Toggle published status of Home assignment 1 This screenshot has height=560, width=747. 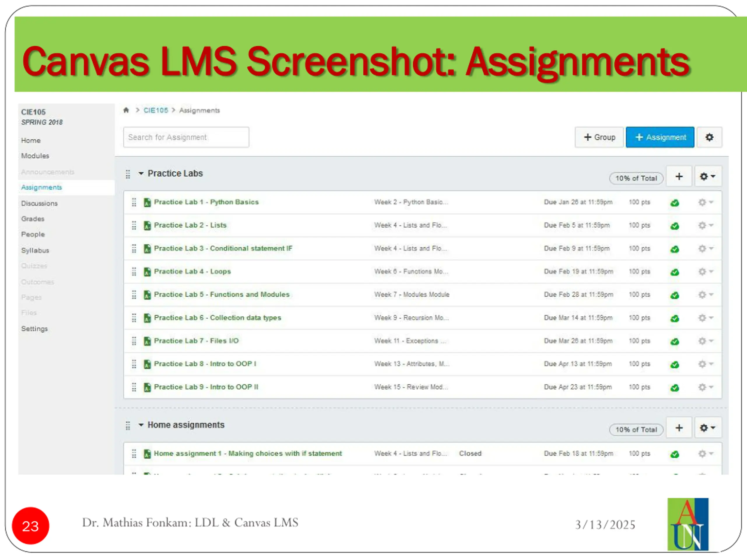tap(675, 454)
